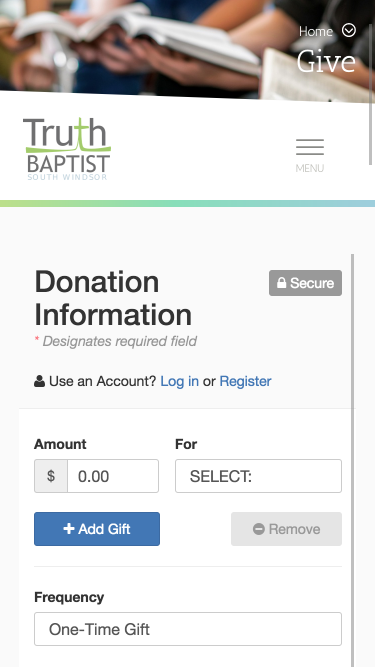Image resolution: width=375 pixels, height=667 pixels.
Task: Click the dollar sign prefix box
Action: [x=51, y=476]
